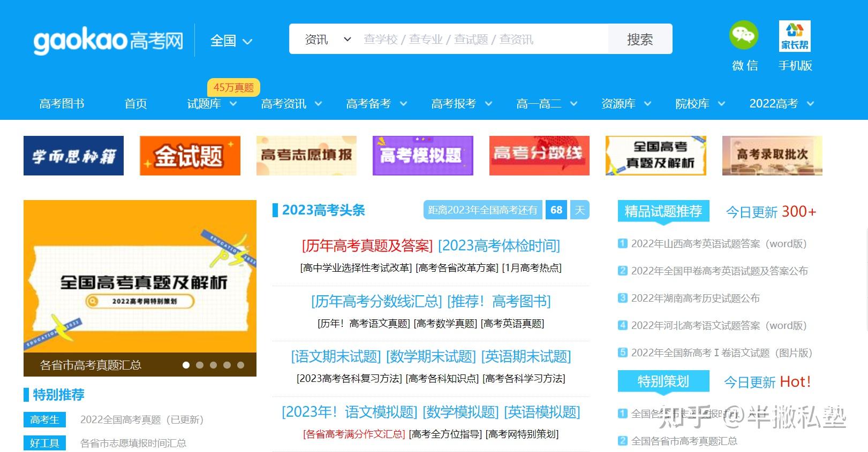Expand the 高一高二 menu

pyautogui.click(x=547, y=104)
